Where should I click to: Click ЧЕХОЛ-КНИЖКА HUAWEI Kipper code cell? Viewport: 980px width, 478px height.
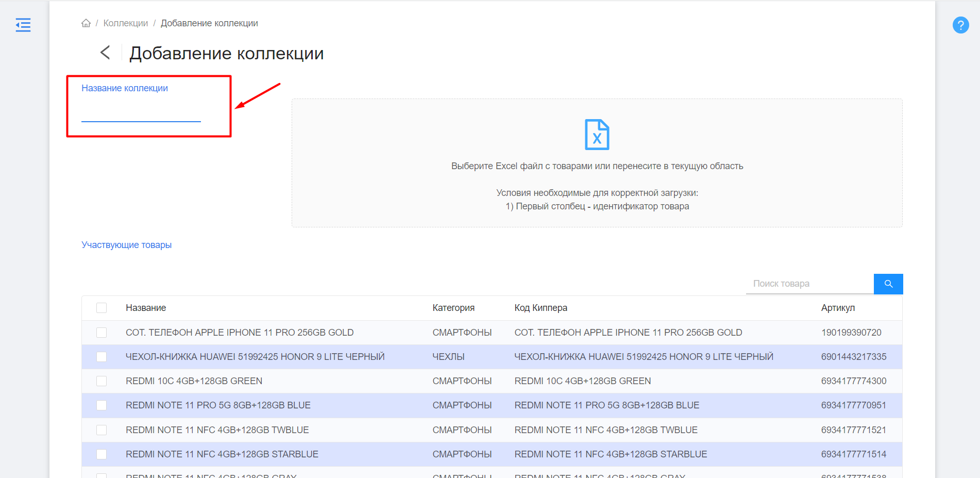pyautogui.click(x=644, y=357)
